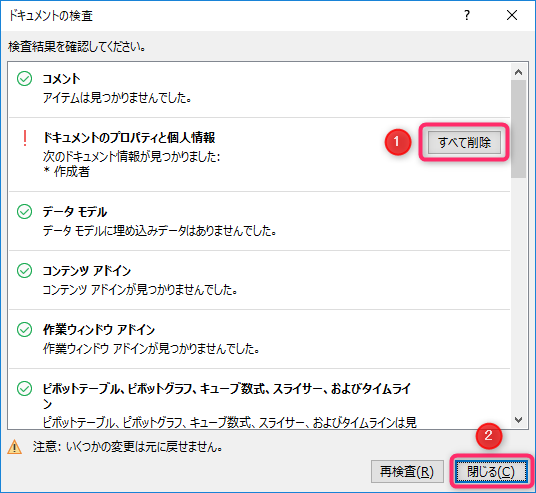Click the red exclamation icon for document properties
This screenshot has height=493, width=536.
[x=25, y=138]
